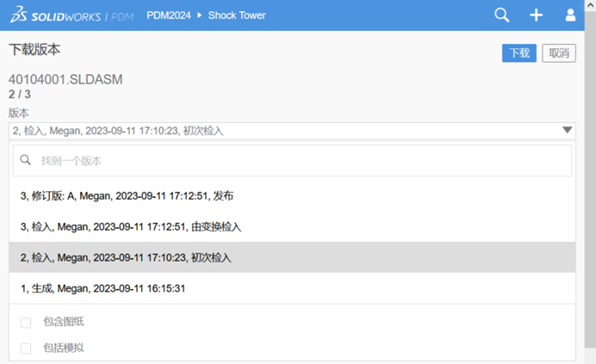Enable the 包括模拟 checkbox
The image size is (596, 364).
pyautogui.click(x=26, y=349)
